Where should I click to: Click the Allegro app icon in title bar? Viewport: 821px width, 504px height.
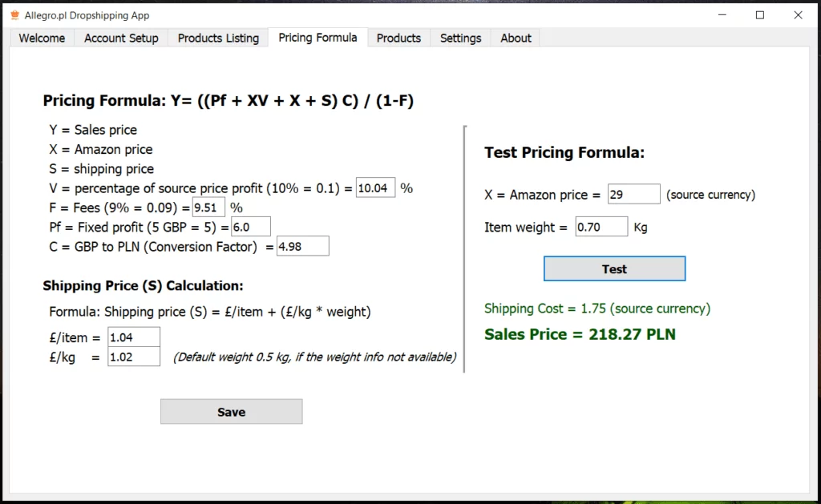pos(14,15)
